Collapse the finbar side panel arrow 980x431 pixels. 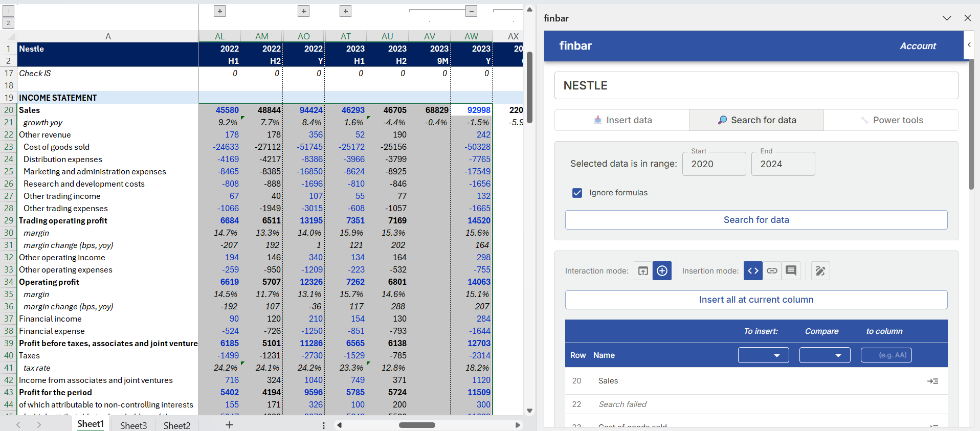tap(969, 44)
